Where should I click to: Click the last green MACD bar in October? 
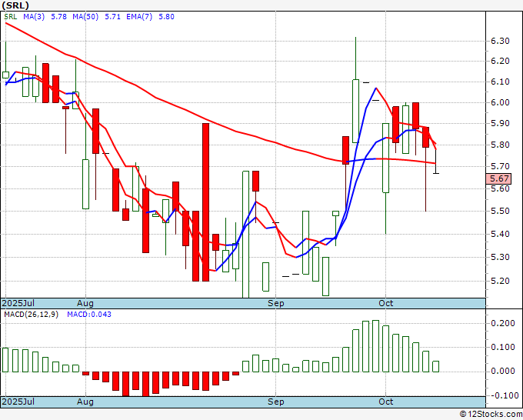[436, 366]
